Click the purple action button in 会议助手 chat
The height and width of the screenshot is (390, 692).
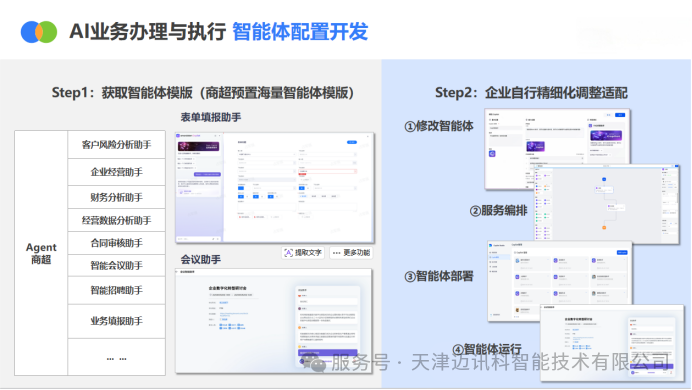327,353
